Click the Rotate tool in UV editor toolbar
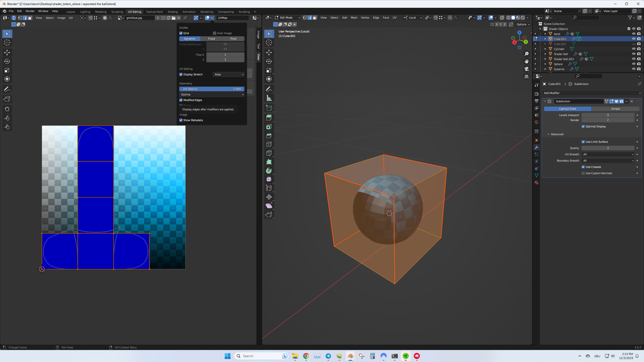 click(7, 61)
